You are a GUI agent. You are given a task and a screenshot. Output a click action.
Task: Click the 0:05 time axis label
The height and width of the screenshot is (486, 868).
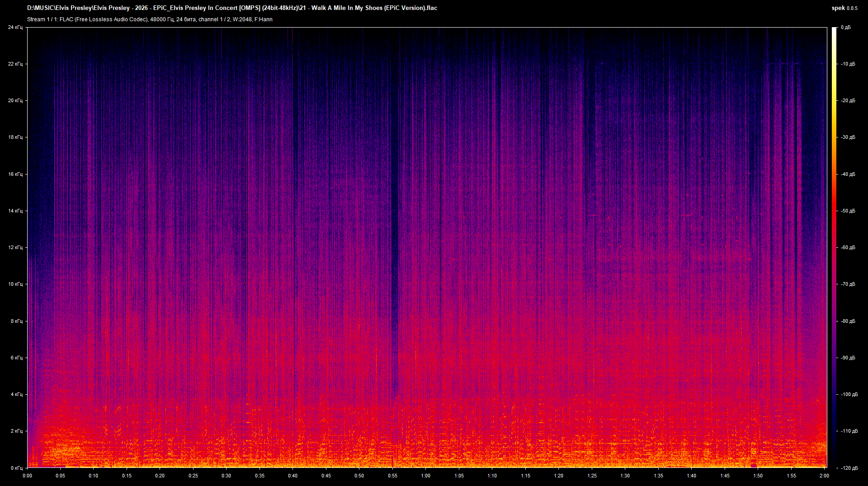60,476
